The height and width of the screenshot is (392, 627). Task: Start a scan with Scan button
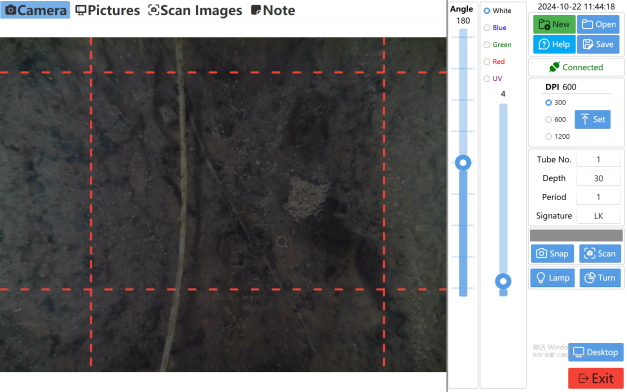click(600, 254)
